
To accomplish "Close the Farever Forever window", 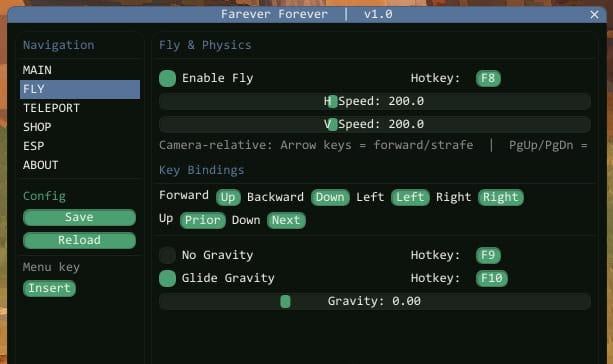I will coord(594,15).
